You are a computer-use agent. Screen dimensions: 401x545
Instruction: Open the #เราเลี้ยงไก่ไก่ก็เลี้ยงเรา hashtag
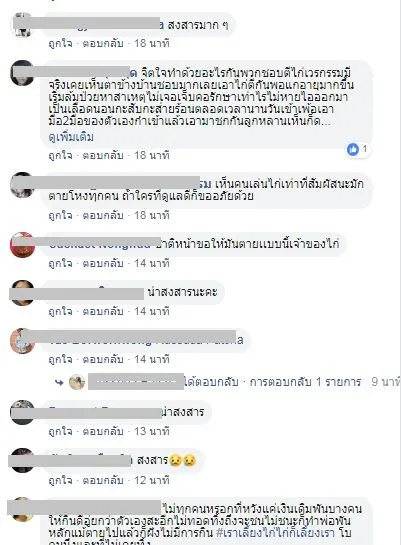278,533
